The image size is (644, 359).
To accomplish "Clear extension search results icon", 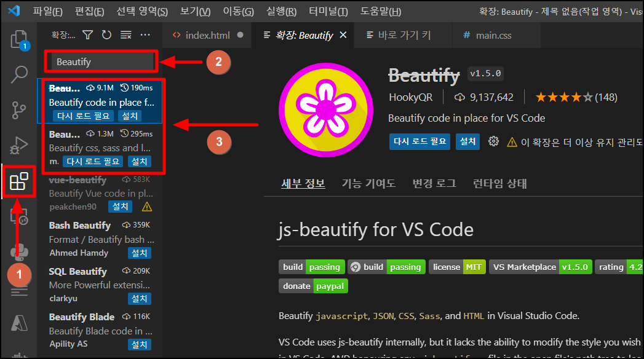I will (x=125, y=35).
